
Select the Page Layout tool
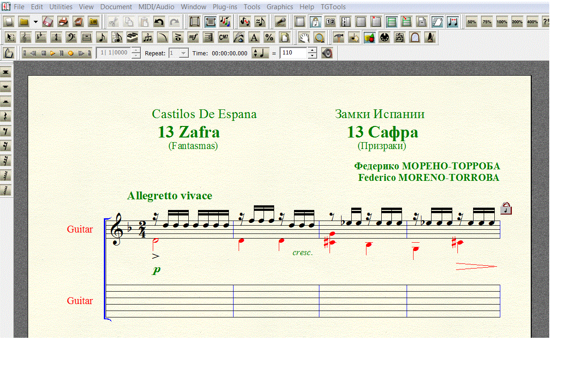click(x=285, y=37)
